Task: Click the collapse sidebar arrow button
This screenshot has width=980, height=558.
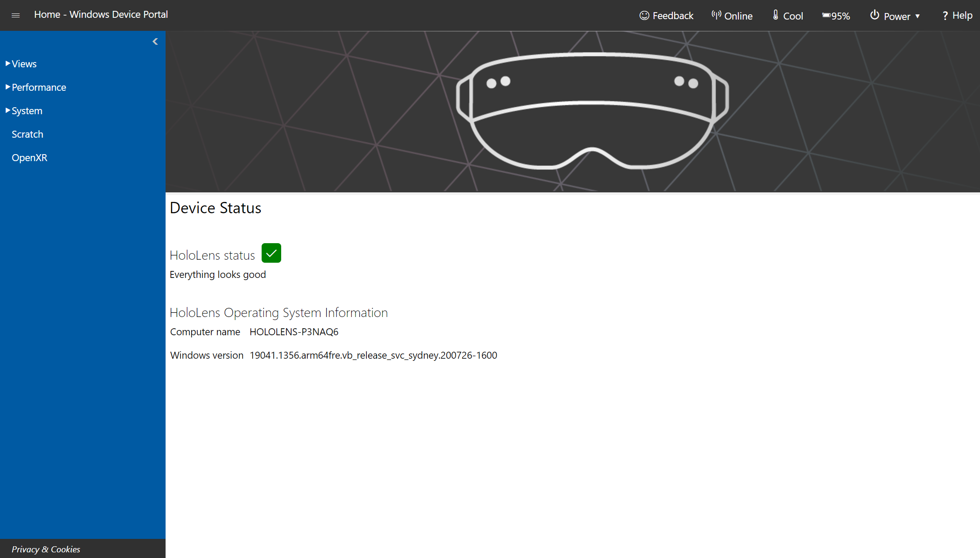Action: pyautogui.click(x=156, y=42)
